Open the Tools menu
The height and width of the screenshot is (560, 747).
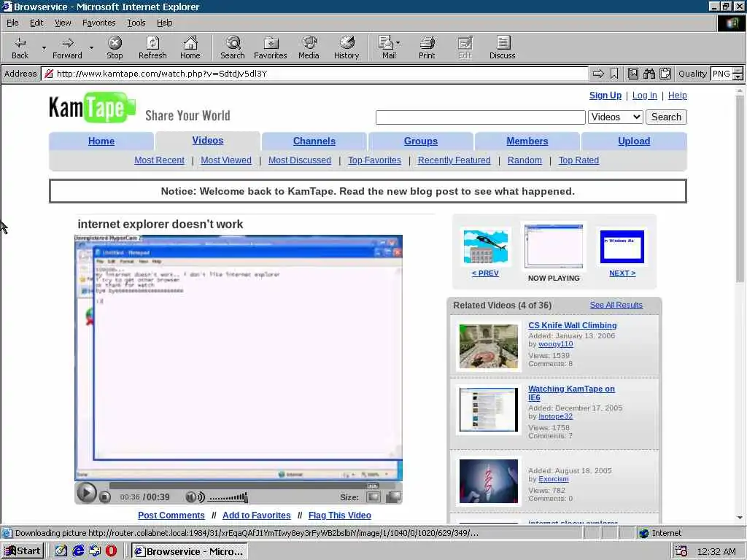point(136,23)
